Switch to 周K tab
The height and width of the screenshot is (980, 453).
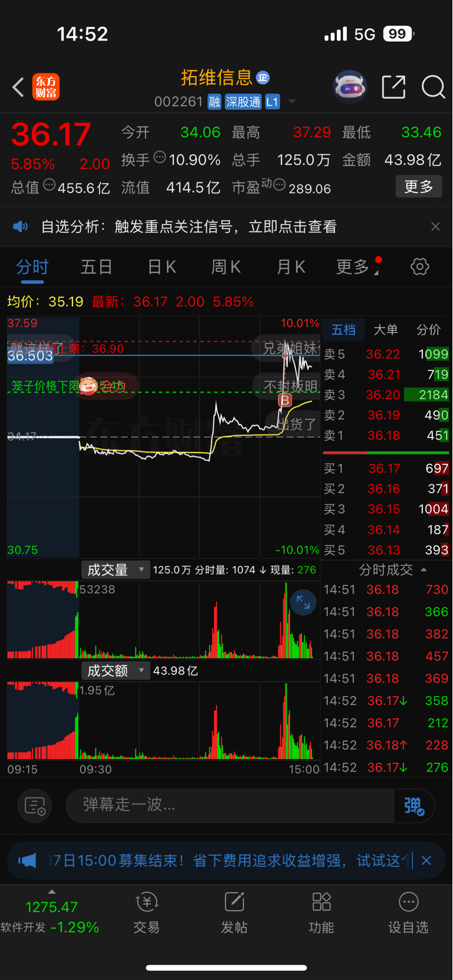(226, 267)
